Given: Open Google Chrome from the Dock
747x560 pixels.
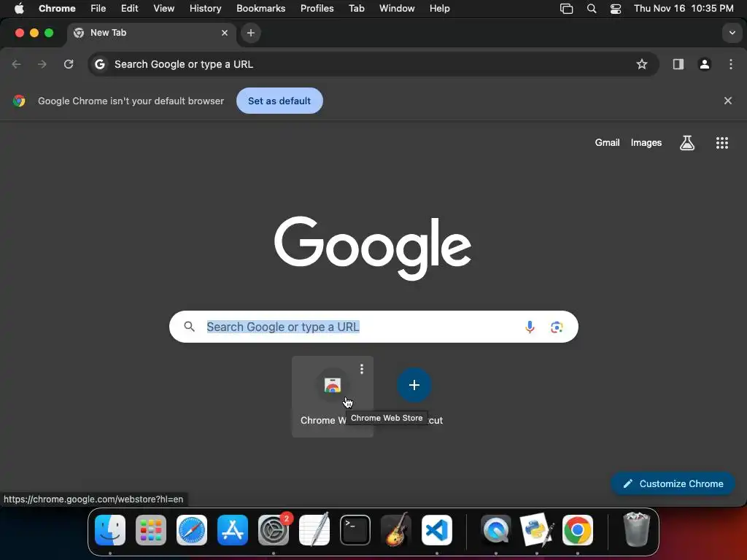Looking at the screenshot, I should coord(578,530).
